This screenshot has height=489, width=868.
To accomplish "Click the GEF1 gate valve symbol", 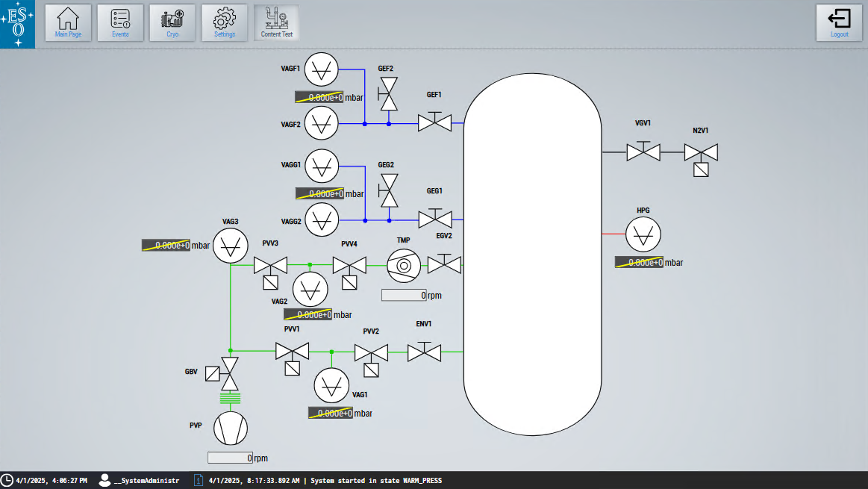I will click(x=434, y=122).
